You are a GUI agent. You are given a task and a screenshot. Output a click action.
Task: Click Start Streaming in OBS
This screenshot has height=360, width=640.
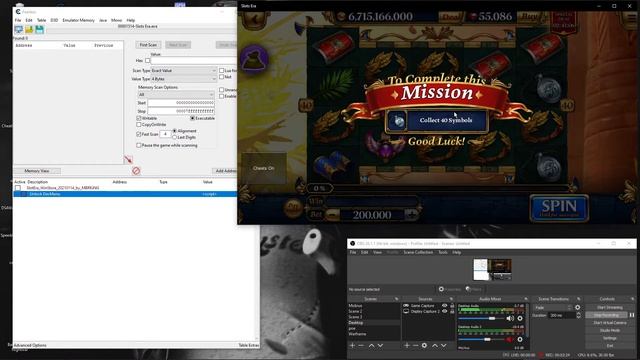click(x=610, y=307)
